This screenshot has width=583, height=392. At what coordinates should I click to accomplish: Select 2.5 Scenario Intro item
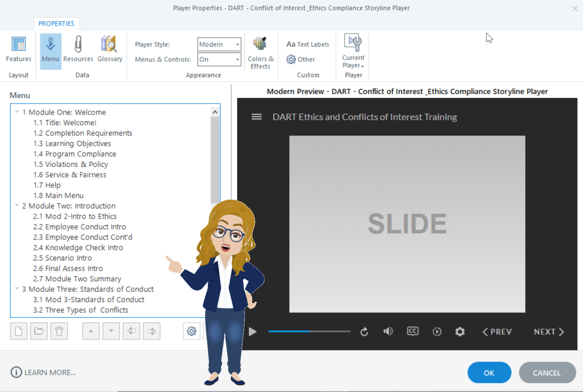pyautogui.click(x=62, y=258)
